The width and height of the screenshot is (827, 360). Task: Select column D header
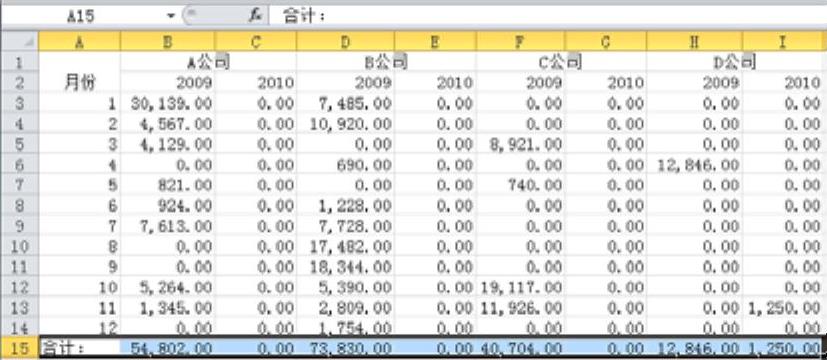click(345, 42)
